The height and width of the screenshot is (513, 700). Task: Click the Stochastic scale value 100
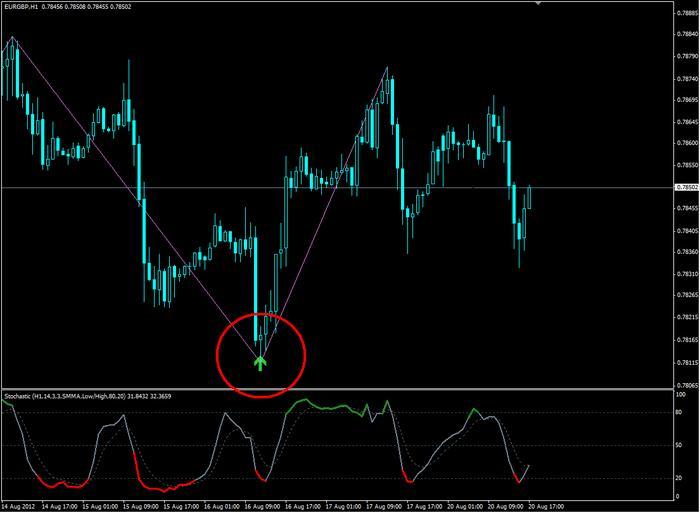click(680, 395)
